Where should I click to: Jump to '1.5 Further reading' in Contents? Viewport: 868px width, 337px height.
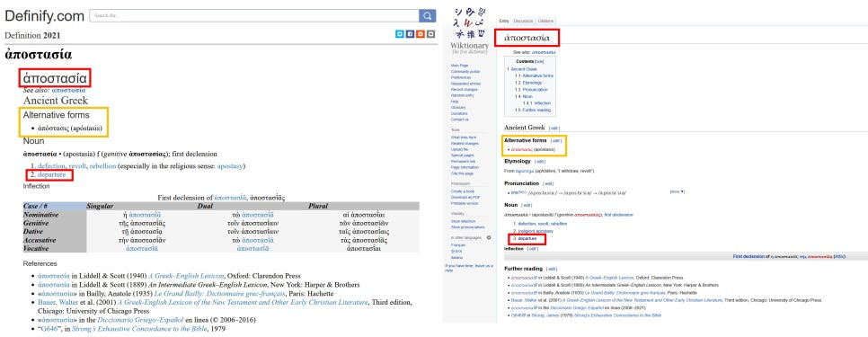tap(533, 111)
